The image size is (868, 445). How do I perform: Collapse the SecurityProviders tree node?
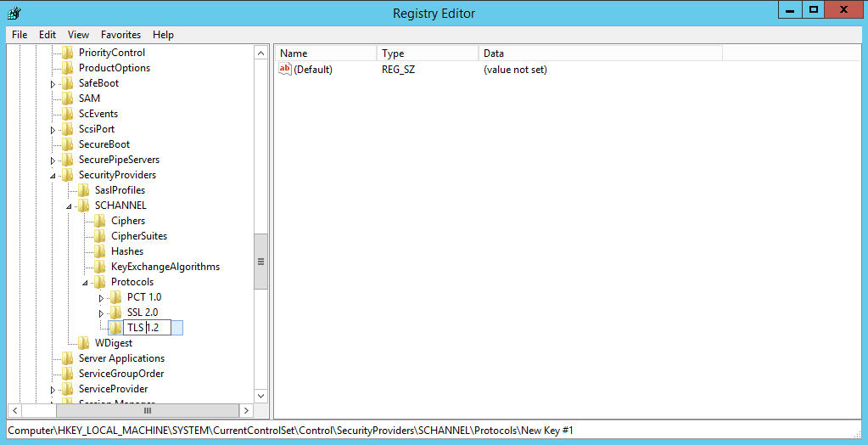click(x=53, y=176)
